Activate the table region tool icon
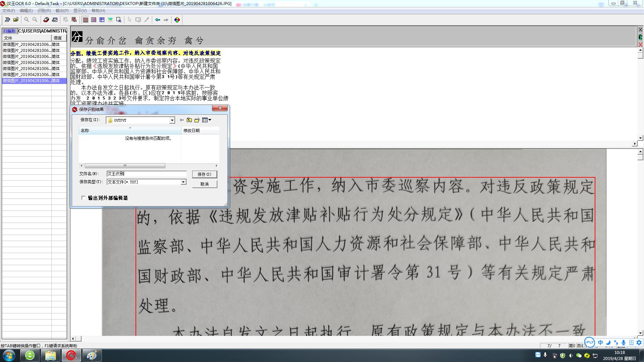644x362 pixels. point(102,19)
